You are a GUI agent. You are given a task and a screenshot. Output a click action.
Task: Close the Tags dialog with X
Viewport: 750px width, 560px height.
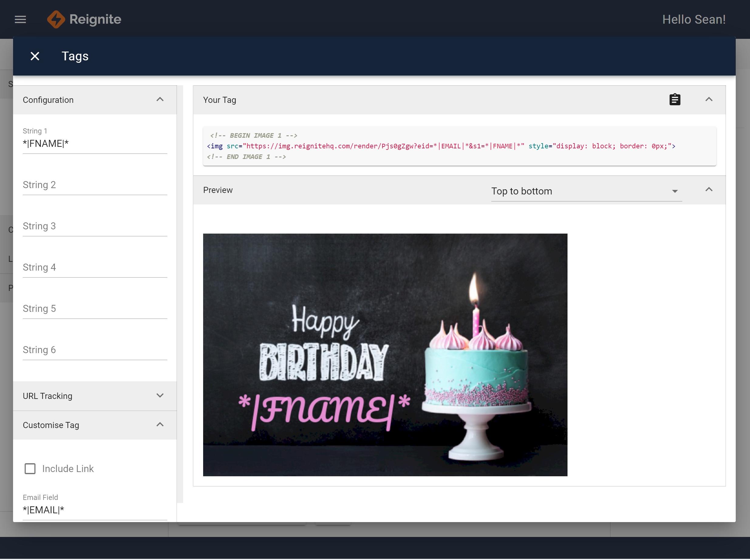click(35, 56)
